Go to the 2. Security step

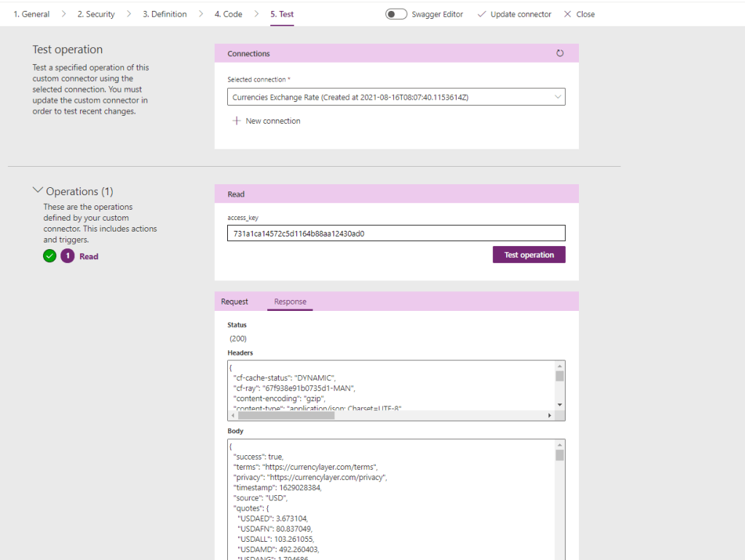click(x=96, y=14)
